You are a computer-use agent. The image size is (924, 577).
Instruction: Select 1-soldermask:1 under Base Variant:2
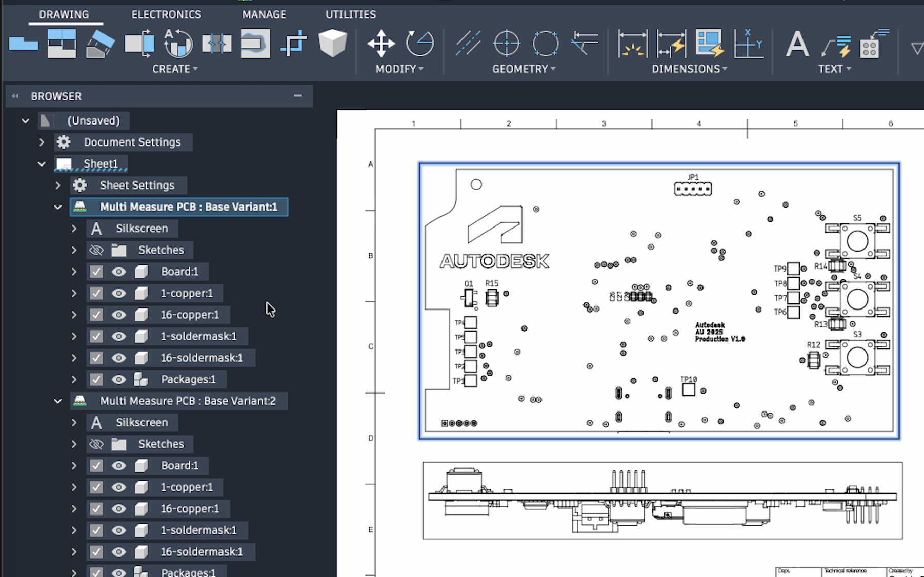[198, 530]
